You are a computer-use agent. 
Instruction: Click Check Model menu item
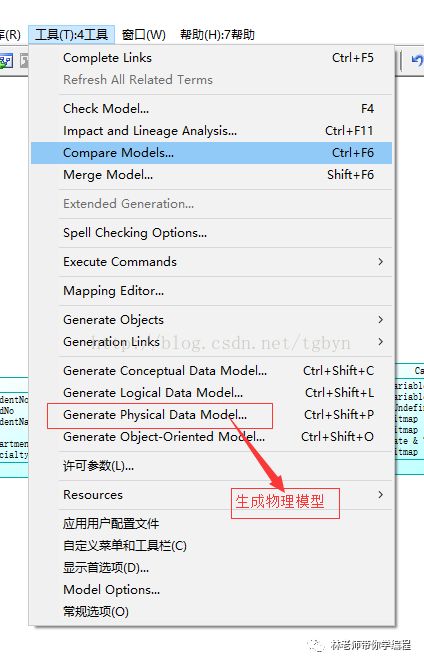[212, 109]
